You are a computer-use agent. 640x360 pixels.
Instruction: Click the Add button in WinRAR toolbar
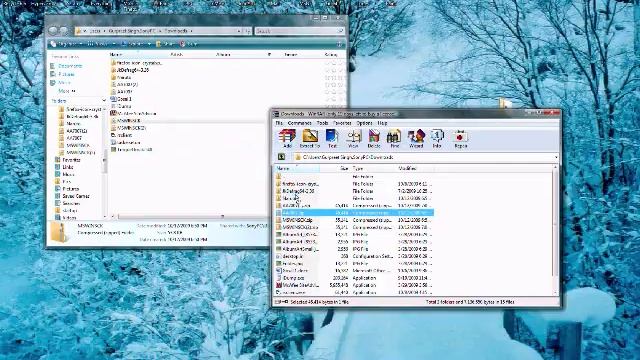(287, 139)
